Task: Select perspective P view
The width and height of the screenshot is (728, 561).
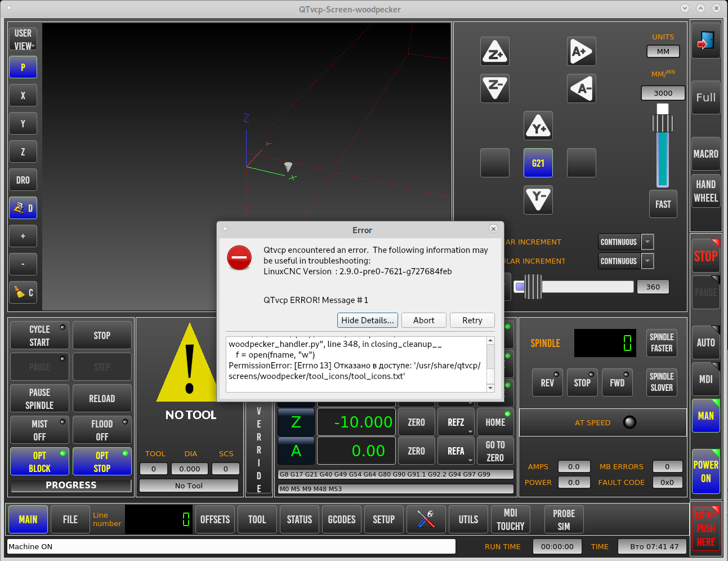Action: (x=23, y=67)
